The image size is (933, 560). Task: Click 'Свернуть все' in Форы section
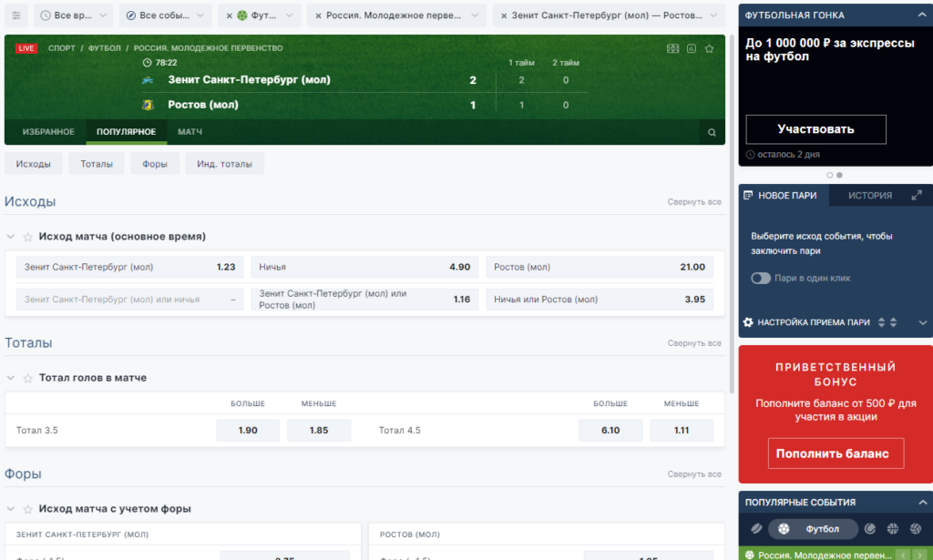pos(694,474)
